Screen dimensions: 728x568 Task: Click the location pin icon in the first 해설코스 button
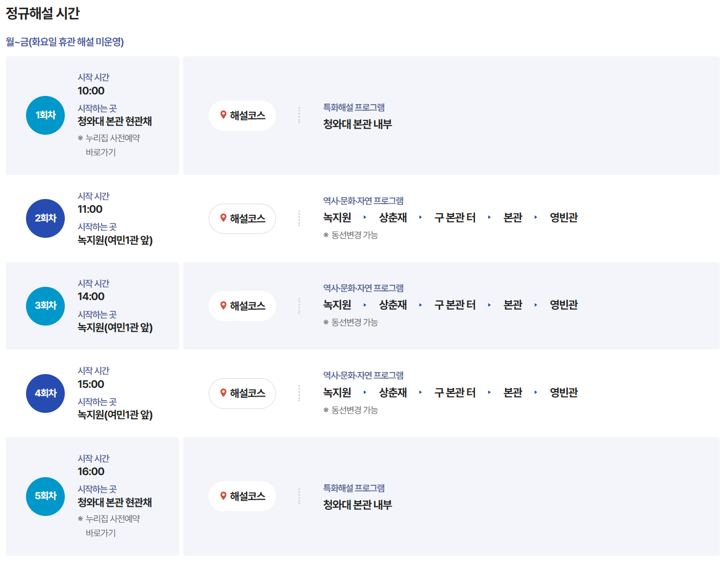point(223,115)
